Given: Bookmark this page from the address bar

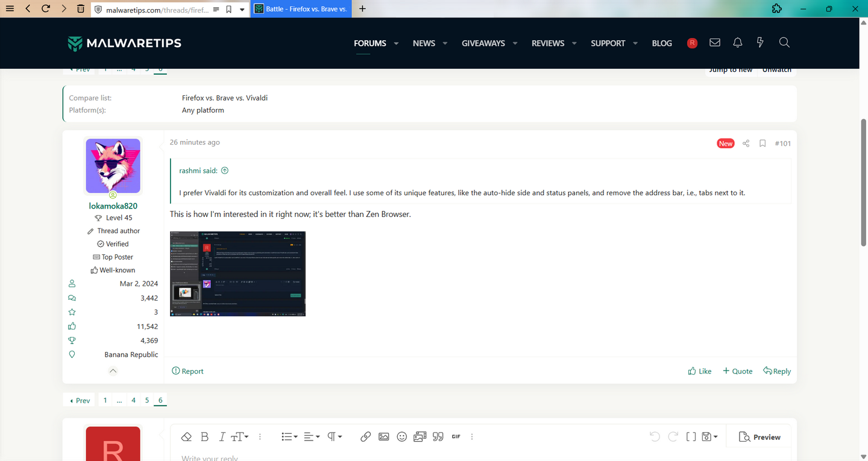Looking at the screenshot, I should 229,10.
